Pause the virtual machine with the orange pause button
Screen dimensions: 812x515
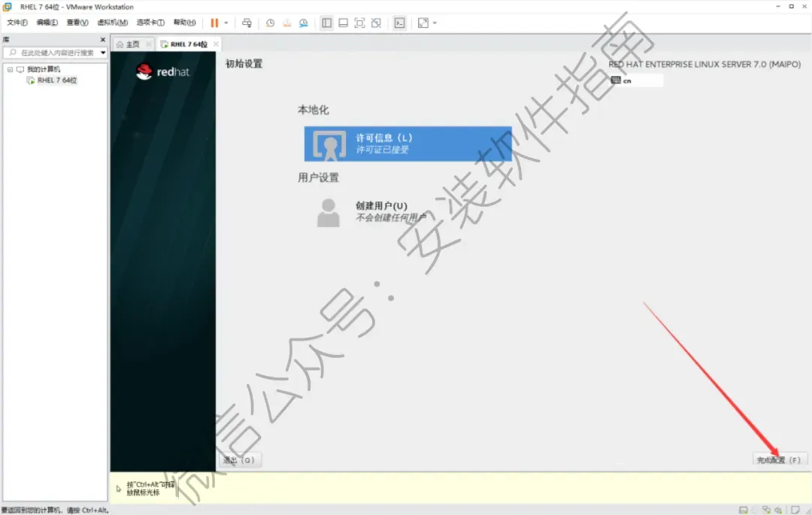[214, 23]
